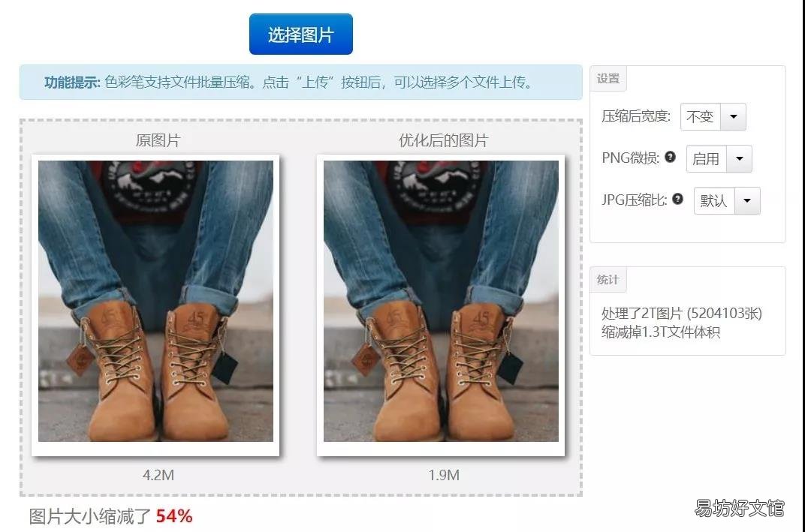Click the 原图片 heading label
805x532 pixels.
158,140
